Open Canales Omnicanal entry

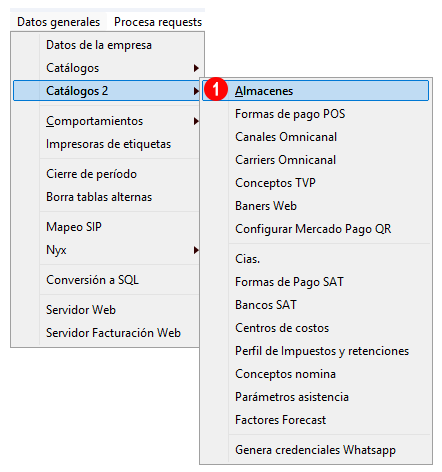click(286, 137)
